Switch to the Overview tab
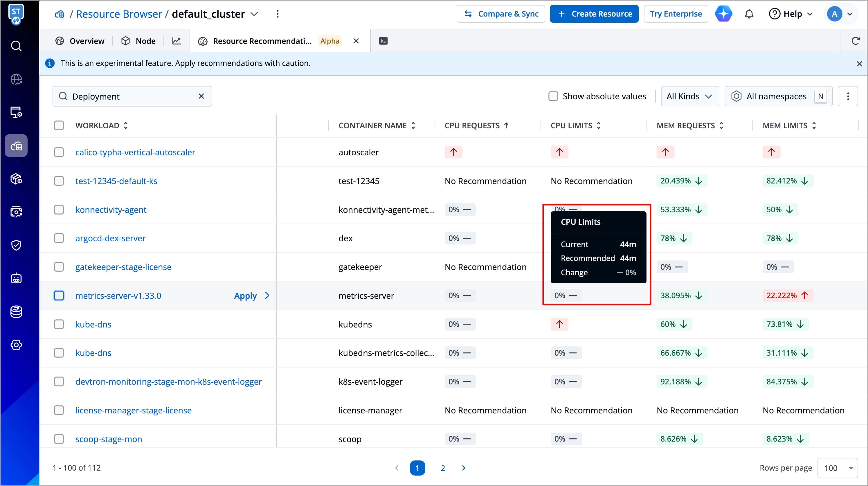 [x=80, y=41]
